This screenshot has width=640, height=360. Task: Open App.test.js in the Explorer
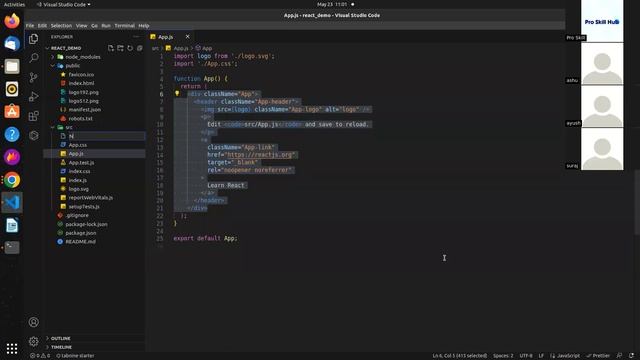[81, 162]
